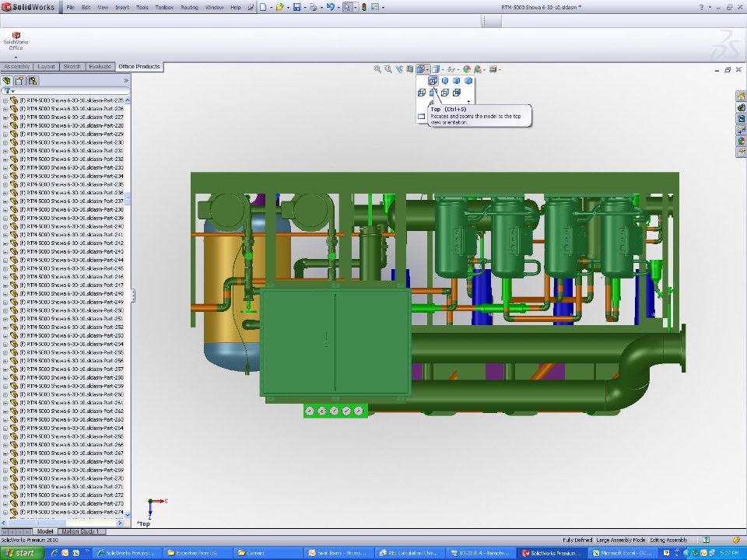Open View Orientation dropdown arrow

coord(427,69)
